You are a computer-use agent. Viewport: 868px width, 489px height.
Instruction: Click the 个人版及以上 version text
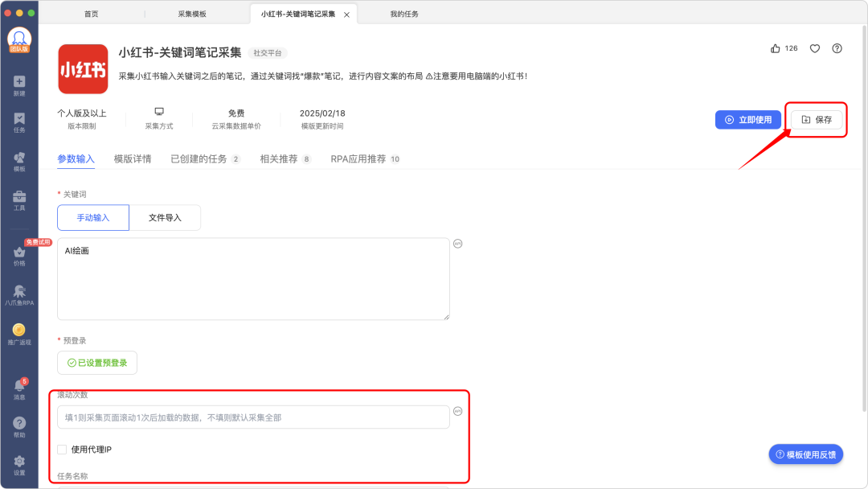(82, 113)
